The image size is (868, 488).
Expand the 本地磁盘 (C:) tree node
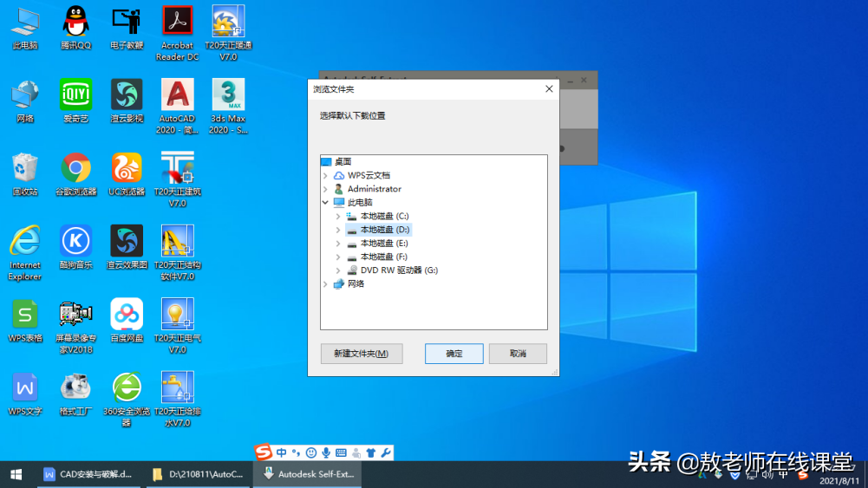[338, 217]
